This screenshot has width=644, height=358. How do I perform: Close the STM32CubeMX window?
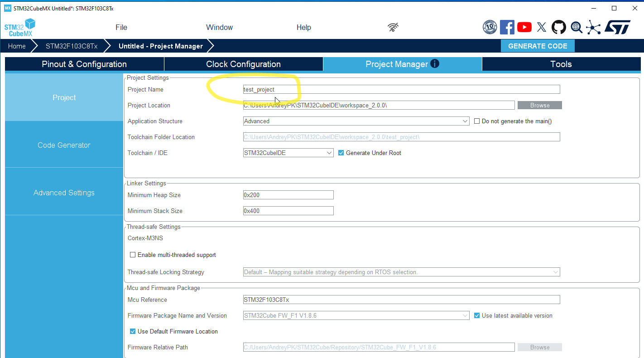(x=634, y=8)
